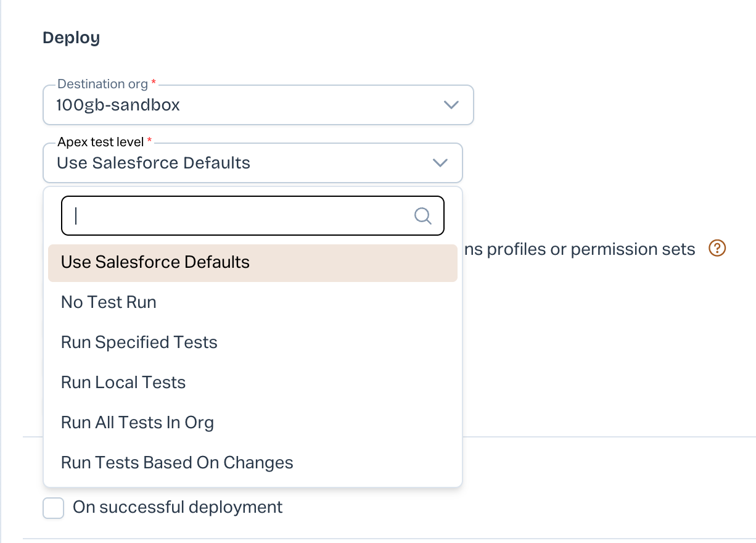The image size is (756, 543).
Task: Collapse the Apex test level chevron arrow
Action: (440, 163)
